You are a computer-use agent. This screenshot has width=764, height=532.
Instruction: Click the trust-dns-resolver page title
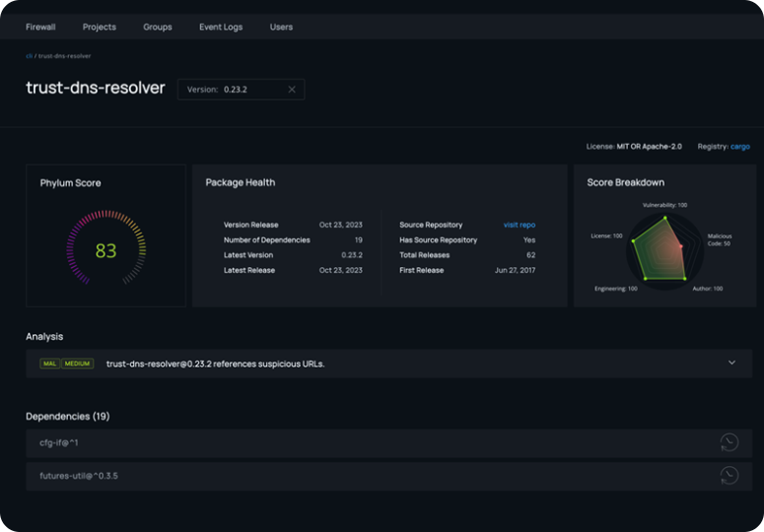96,88
